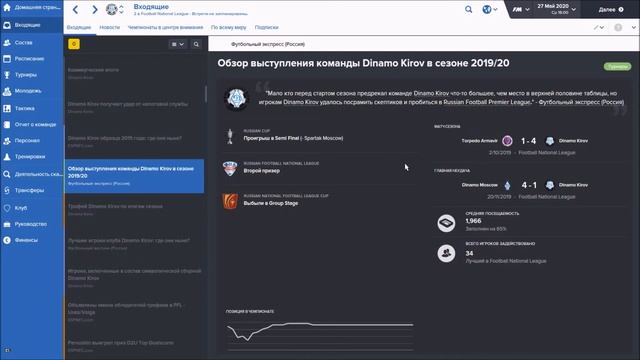This screenshot has height=360, width=640.
Task: Click the yellow inbox filter icon
Action: [x=74, y=44]
